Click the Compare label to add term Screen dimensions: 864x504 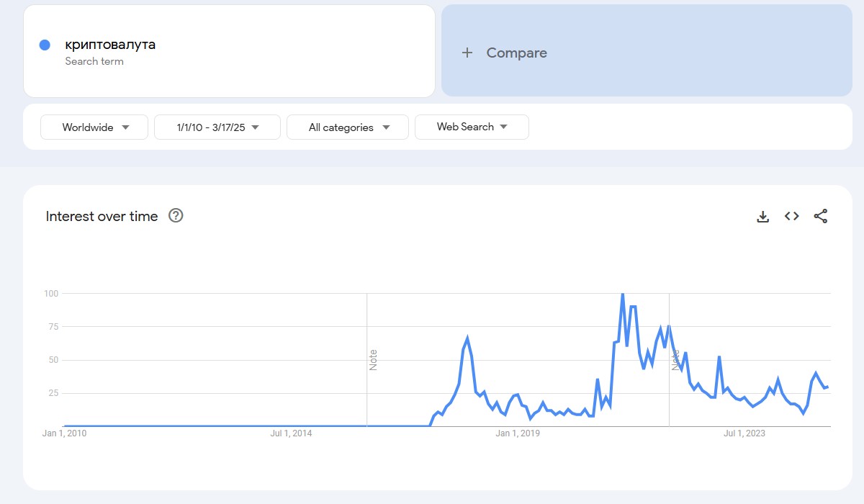(x=516, y=53)
